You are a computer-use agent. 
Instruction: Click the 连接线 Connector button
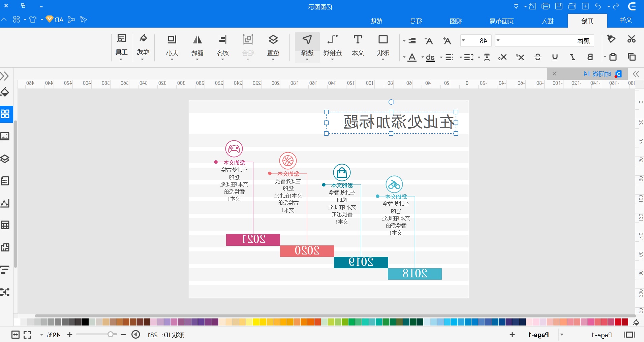pos(332,47)
